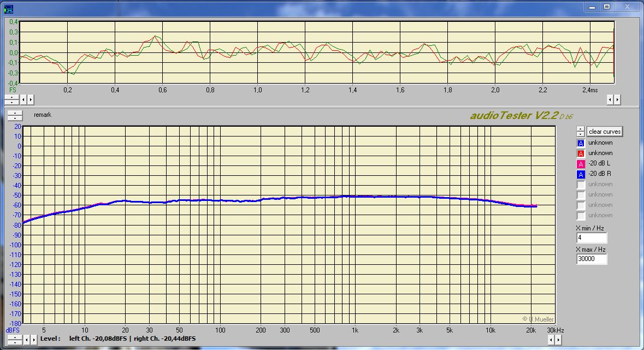Click left arrow at oscilloscope's bottom-left corner

(23, 99)
